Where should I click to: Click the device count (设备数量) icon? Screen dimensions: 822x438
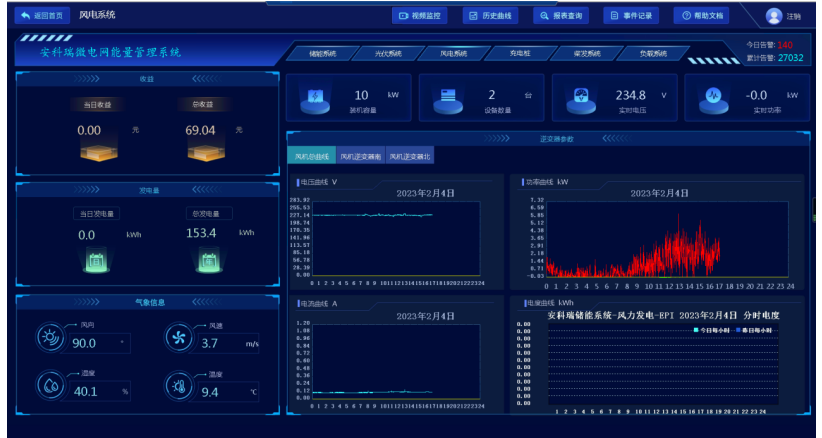444,98
